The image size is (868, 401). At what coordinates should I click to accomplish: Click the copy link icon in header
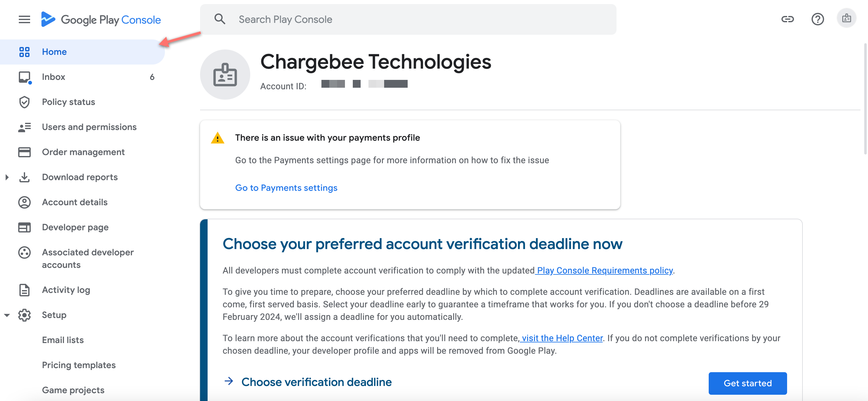787,19
